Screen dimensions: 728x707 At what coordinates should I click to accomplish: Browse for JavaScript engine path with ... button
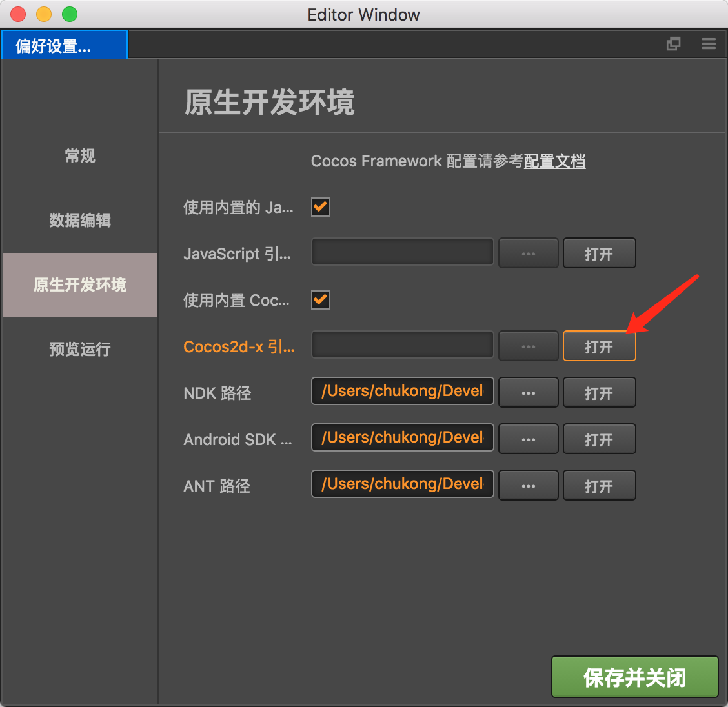pos(529,254)
